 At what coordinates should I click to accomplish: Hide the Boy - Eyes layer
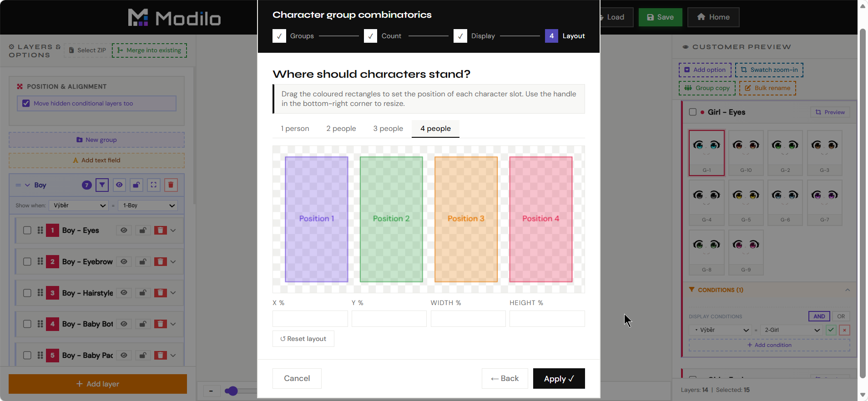pyautogui.click(x=124, y=231)
